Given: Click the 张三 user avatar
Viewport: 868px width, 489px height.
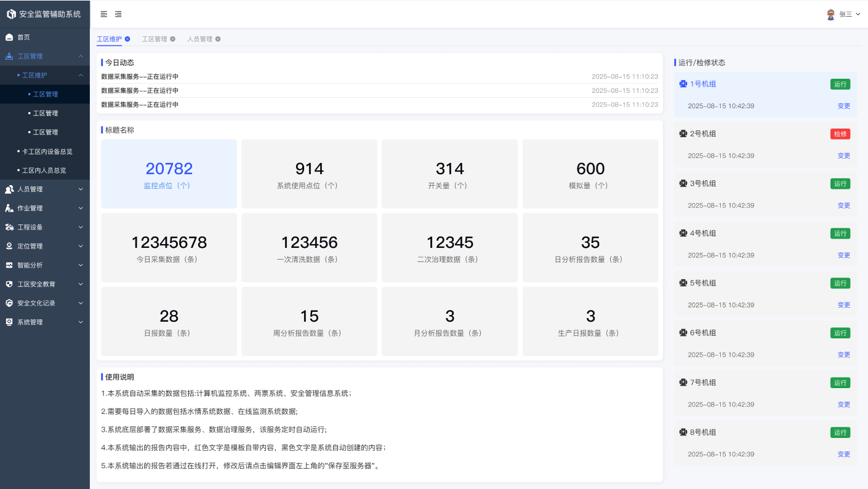Looking at the screenshot, I should click(831, 14).
